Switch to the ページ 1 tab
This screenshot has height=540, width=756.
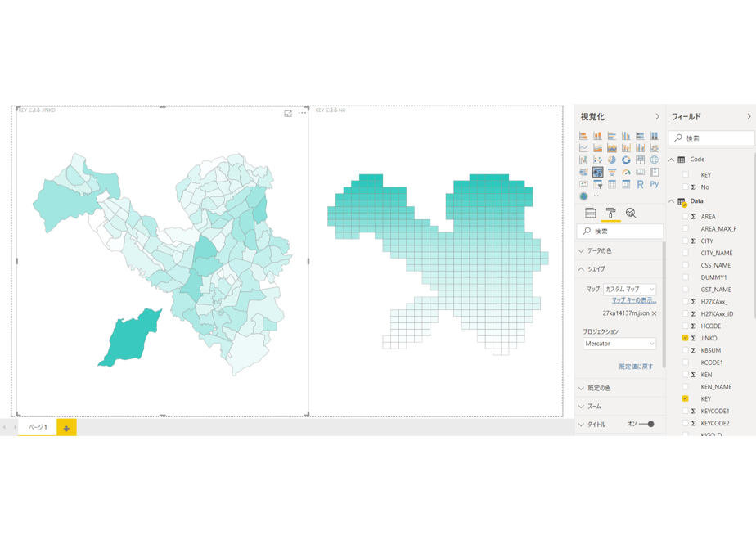[38, 427]
